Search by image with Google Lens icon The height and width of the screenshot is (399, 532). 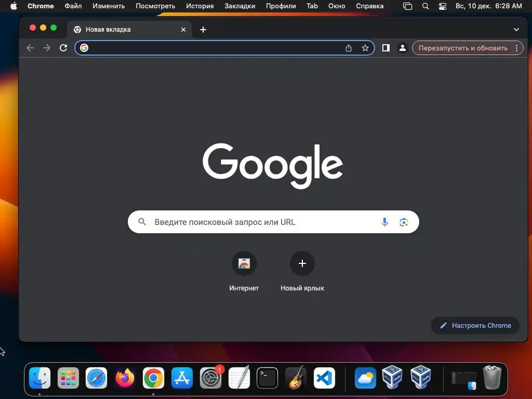pyautogui.click(x=404, y=222)
